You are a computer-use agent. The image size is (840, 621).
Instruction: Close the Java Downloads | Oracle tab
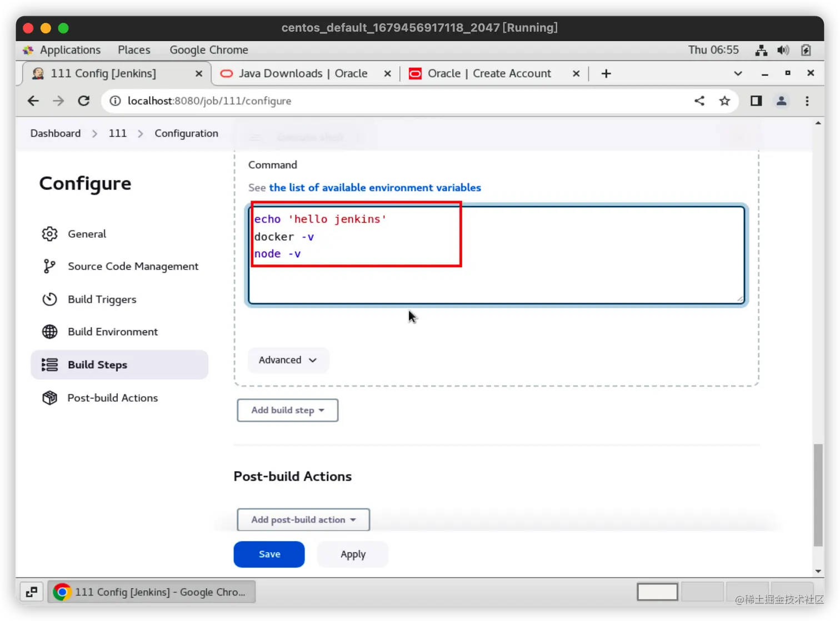click(388, 73)
